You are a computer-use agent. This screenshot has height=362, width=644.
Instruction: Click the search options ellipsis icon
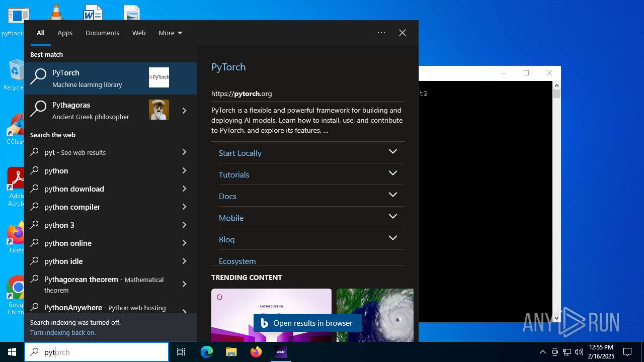381,33
